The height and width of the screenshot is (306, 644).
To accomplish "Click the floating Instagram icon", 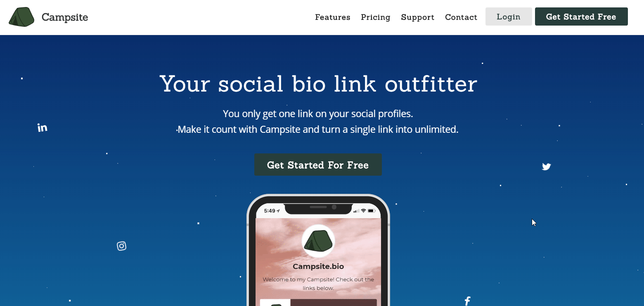I will (x=121, y=246).
